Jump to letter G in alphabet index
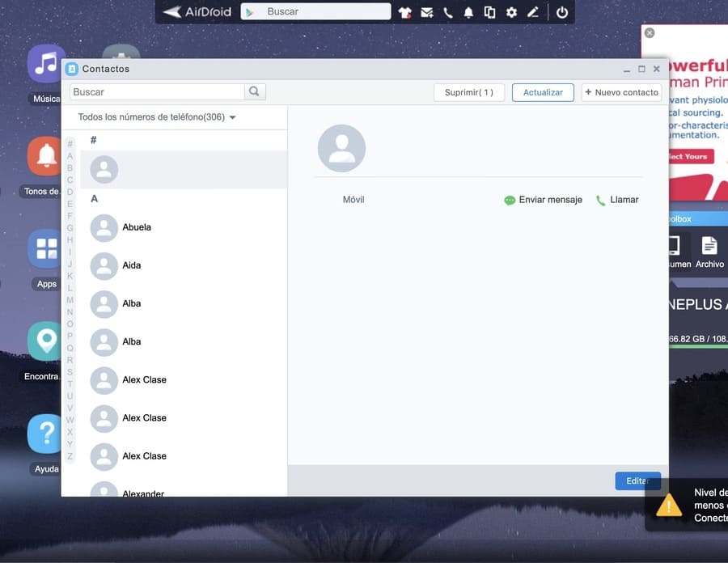This screenshot has width=728, height=563. 70,228
